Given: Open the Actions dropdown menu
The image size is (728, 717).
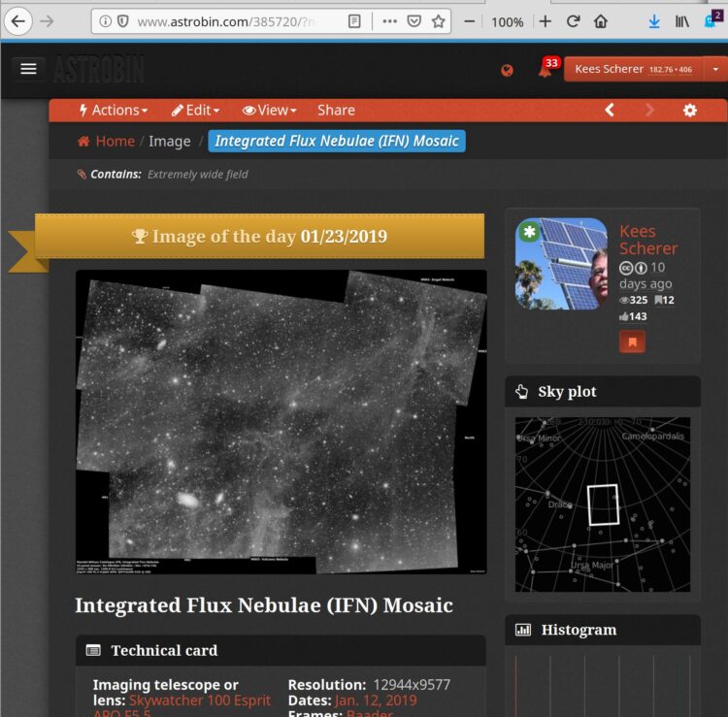Looking at the screenshot, I should point(114,111).
